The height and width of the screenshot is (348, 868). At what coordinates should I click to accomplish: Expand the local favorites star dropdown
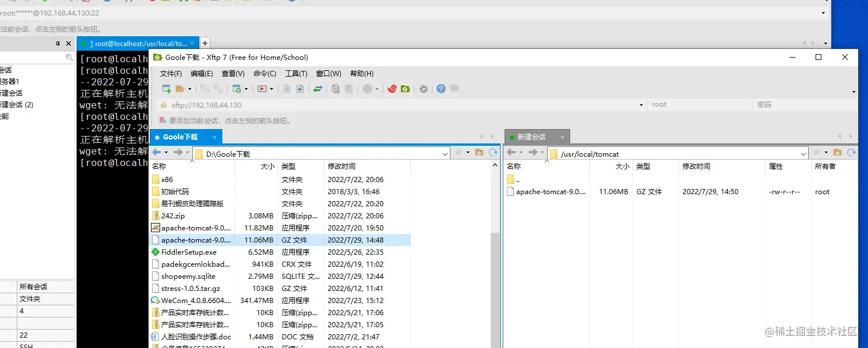pyautogui.click(x=468, y=153)
